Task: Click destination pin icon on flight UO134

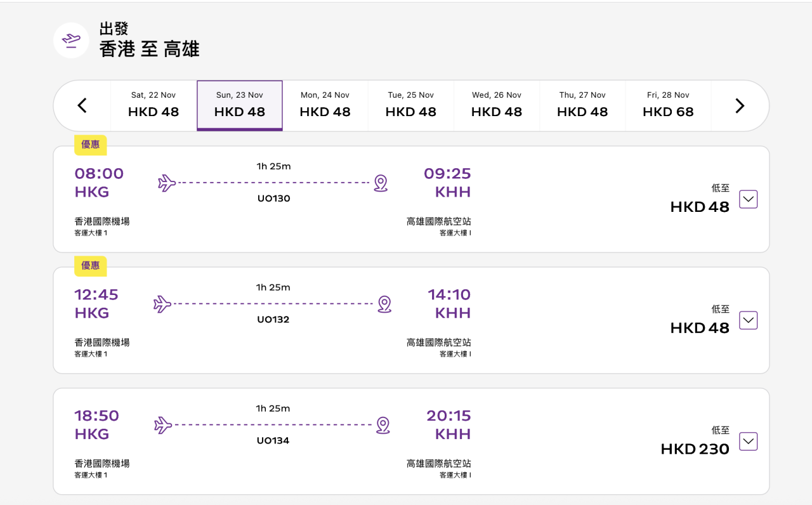Action: (x=383, y=425)
